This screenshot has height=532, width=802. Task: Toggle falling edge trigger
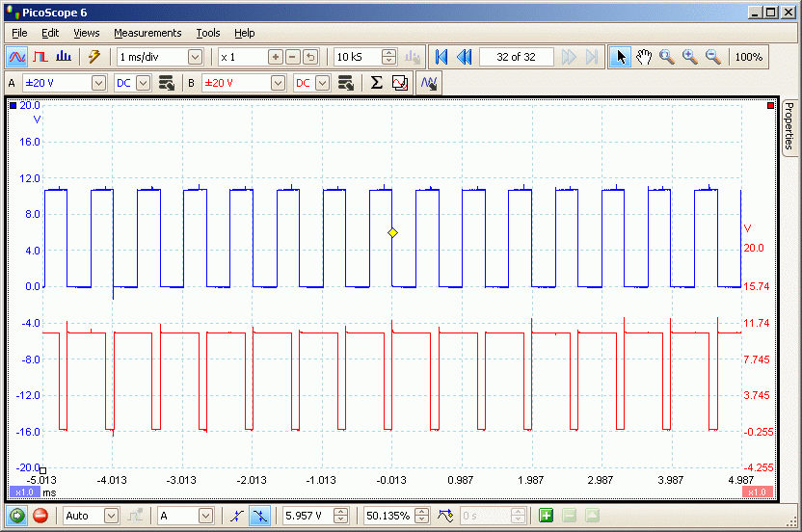click(x=258, y=516)
